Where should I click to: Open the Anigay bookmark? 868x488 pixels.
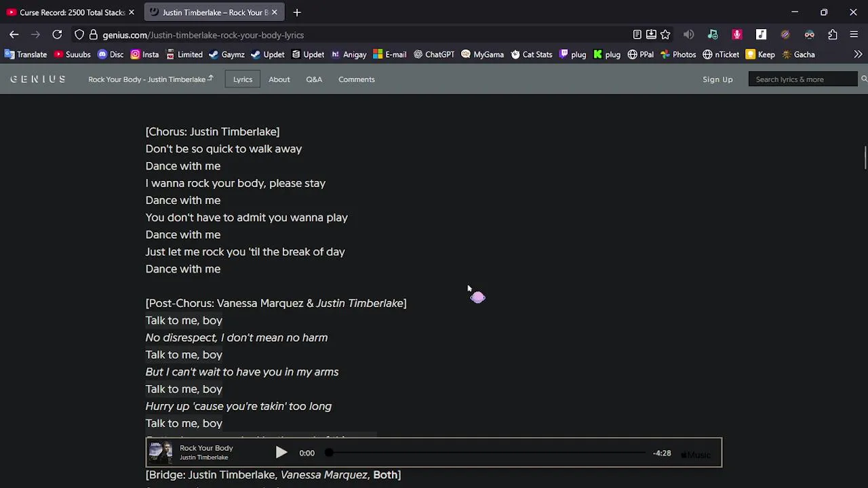(x=349, y=54)
